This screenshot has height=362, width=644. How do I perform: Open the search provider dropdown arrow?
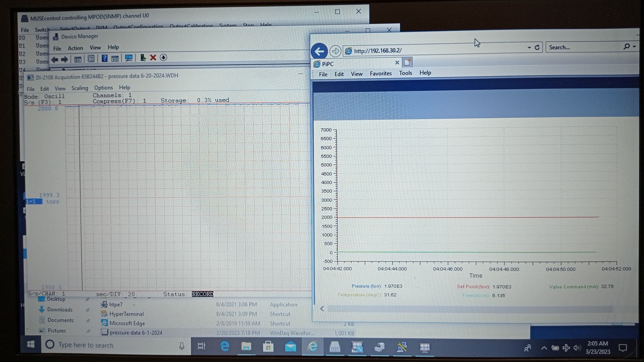pyautogui.click(x=634, y=47)
